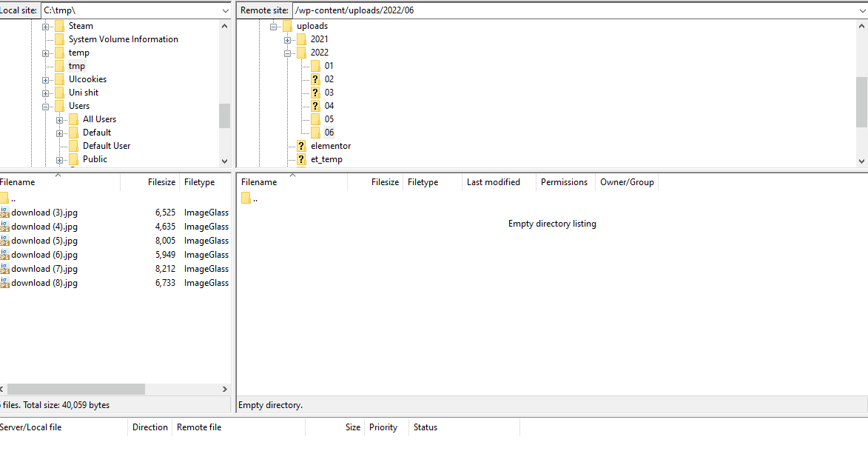Click local tree scrollbar down arrow
The image size is (868, 471).
[x=224, y=161]
